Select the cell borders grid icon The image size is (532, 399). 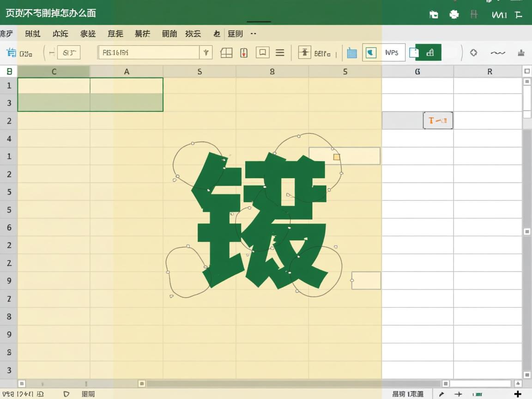226,53
